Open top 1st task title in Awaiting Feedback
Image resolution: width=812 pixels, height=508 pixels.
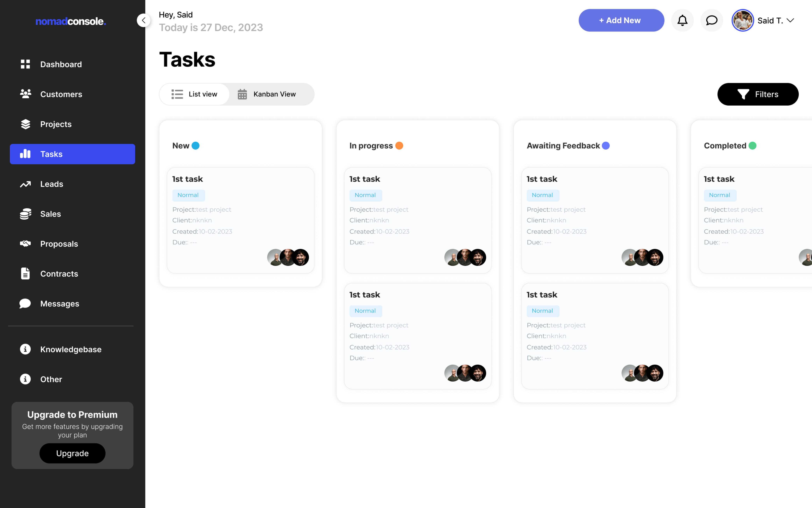pos(542,179)
